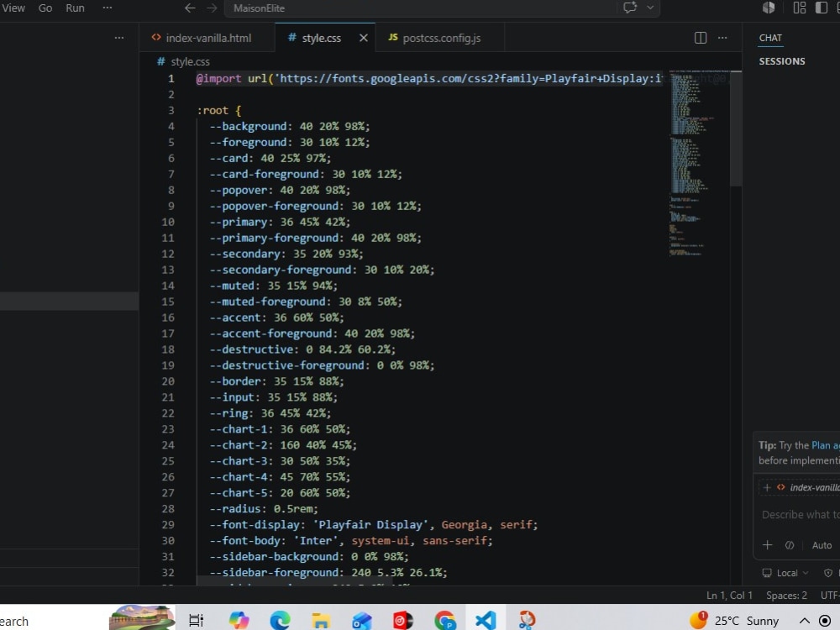Toggle primary sidebar visibility icon
Screen dimensions: 840x630
822,8
